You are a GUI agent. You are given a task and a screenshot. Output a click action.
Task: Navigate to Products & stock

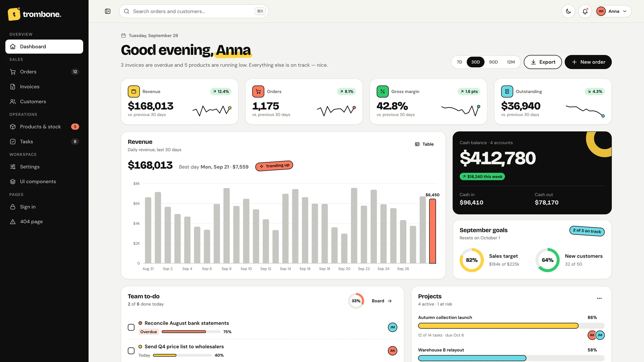(44, 127)
